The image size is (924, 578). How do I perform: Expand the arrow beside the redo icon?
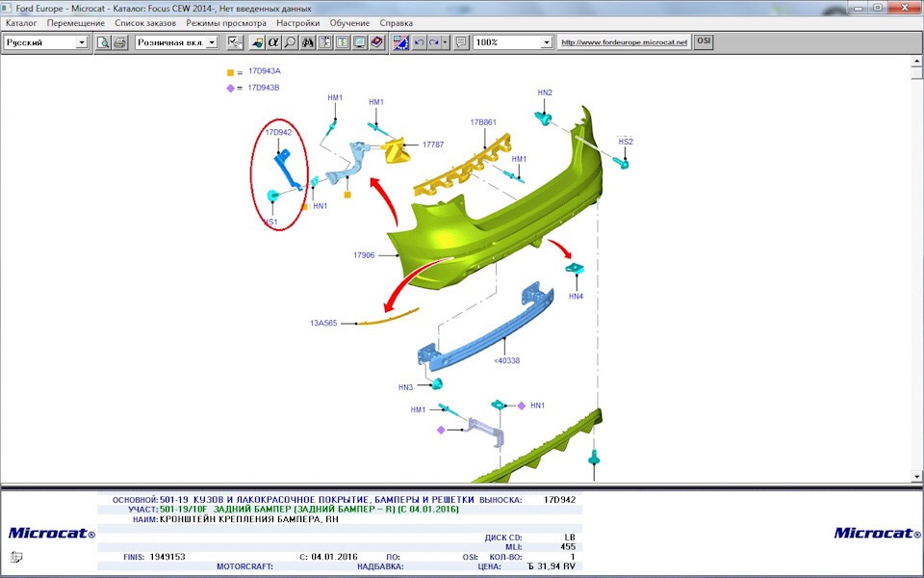446,42
